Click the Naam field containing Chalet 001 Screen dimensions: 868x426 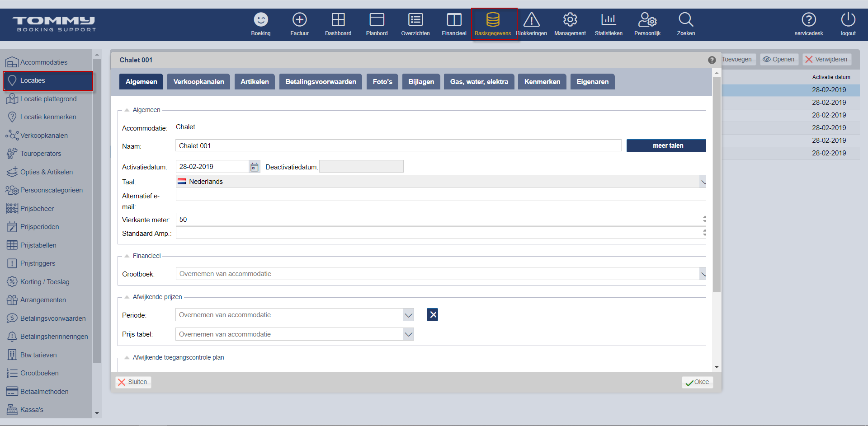(x=398, y=145)
